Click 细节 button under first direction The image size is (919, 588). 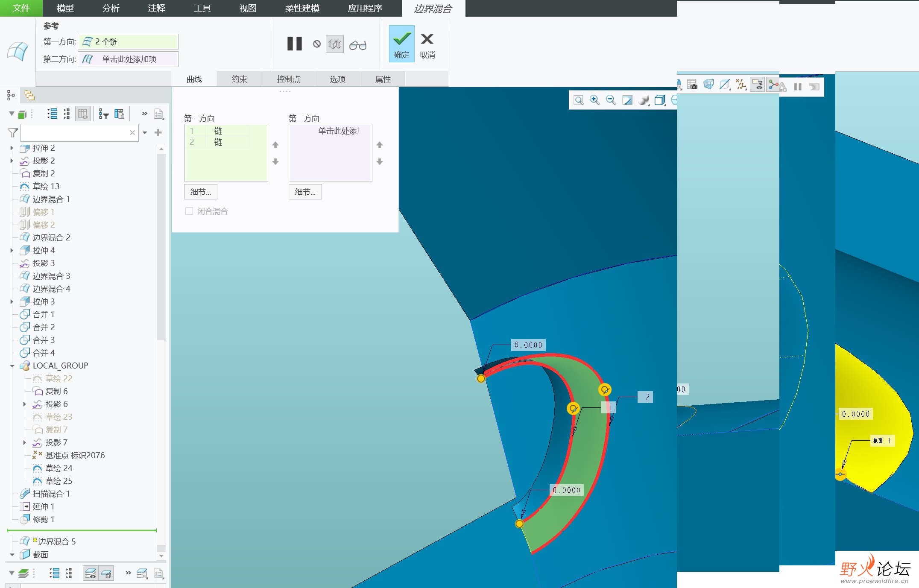pyautogui.click(x=201, y=192)
